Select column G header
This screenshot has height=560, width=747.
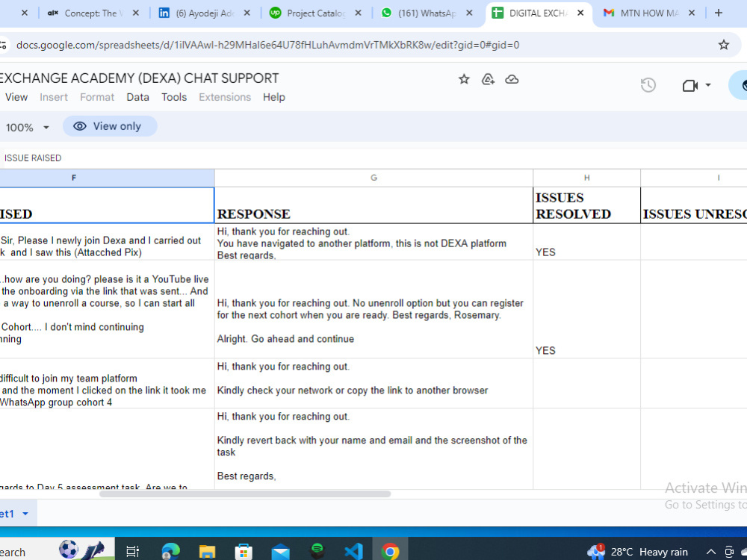coord(373,178)
